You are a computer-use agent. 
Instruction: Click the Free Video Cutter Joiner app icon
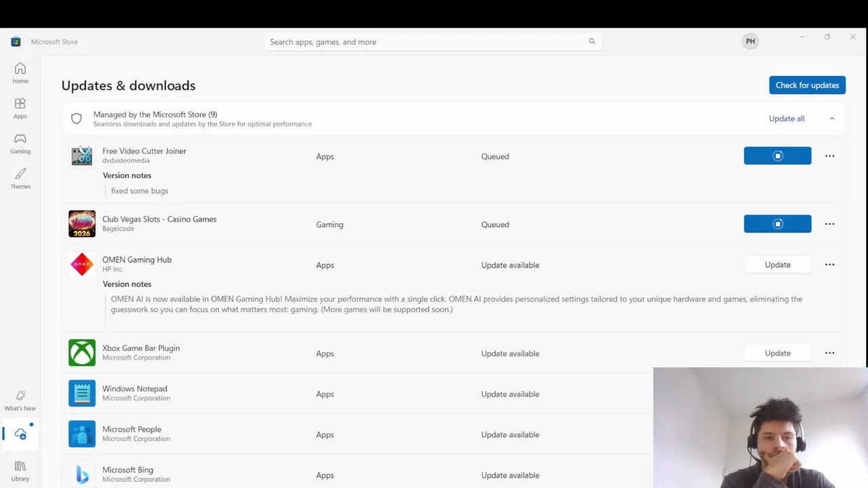(82, 156)
